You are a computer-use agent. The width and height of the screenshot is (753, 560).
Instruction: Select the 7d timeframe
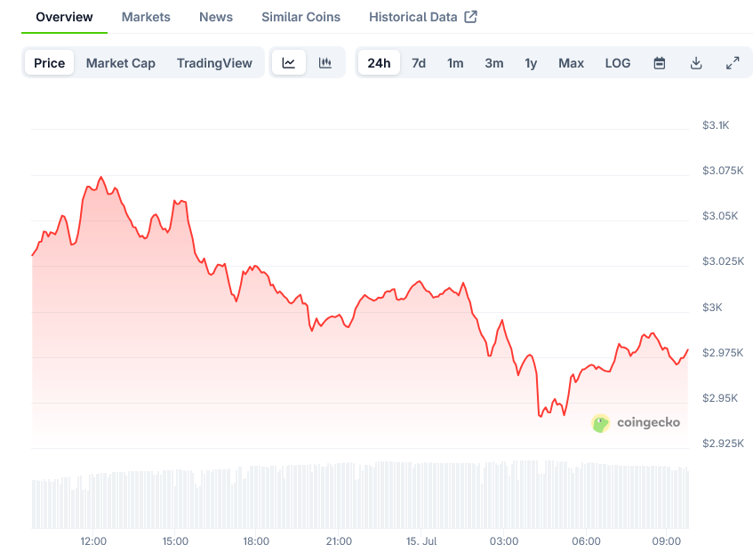(x=419, y=63)
